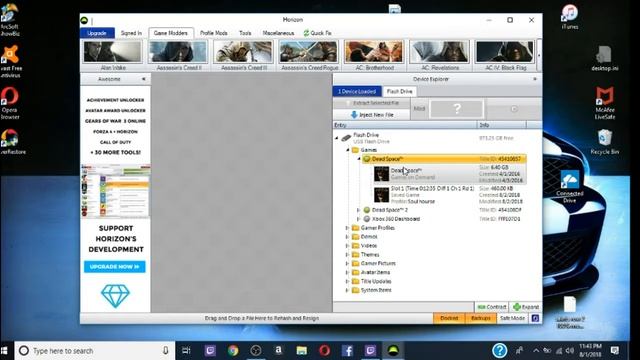
Task: Switch to the Game Modders tab
Action: (x=171, y=33)
